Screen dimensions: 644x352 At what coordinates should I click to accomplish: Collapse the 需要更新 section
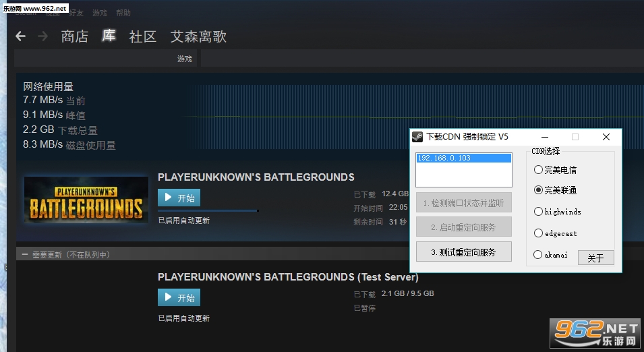point(25,255)
